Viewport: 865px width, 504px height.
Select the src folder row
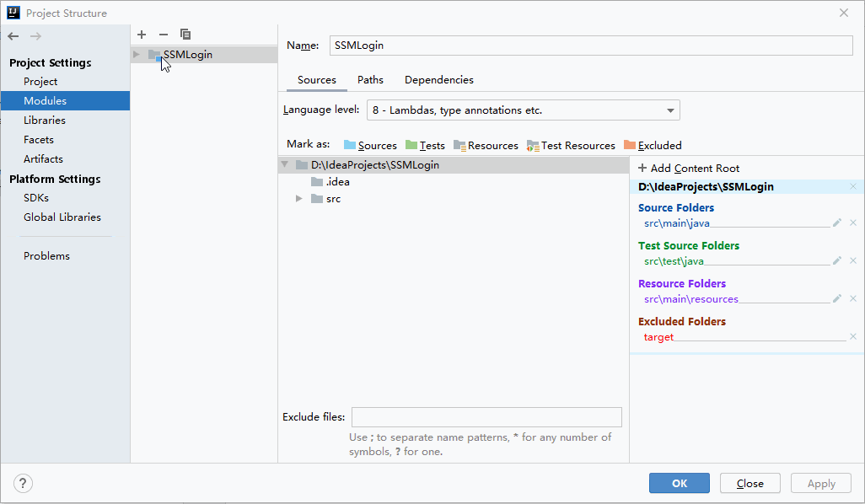454,199
